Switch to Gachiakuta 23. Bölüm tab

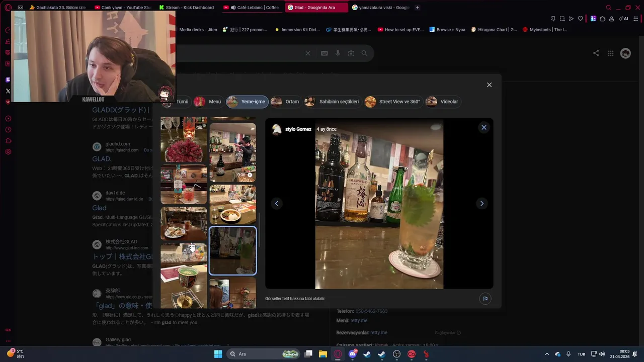[57, 8]
